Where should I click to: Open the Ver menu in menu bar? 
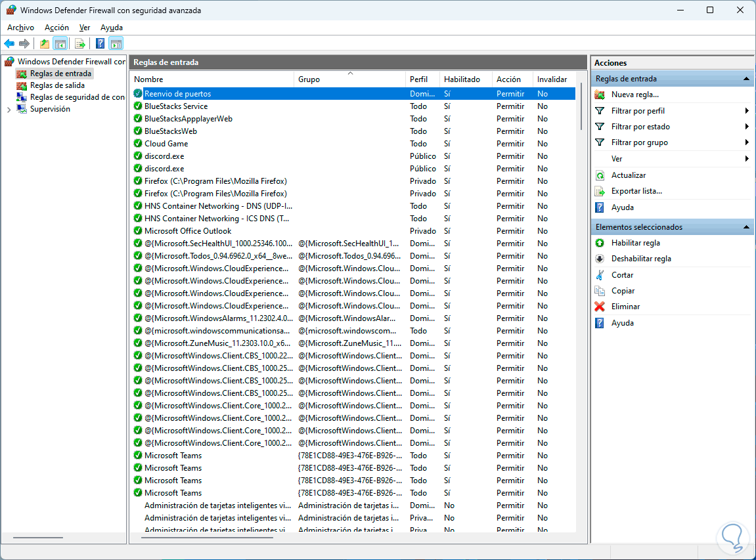coord(84,28)
